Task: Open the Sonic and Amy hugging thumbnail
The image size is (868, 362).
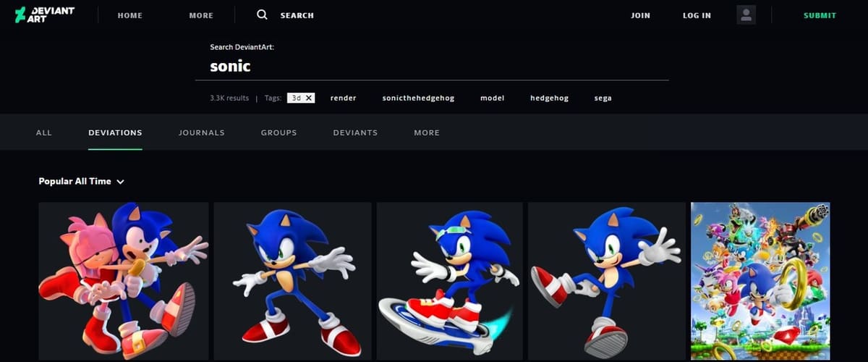Action: point(124,281)
